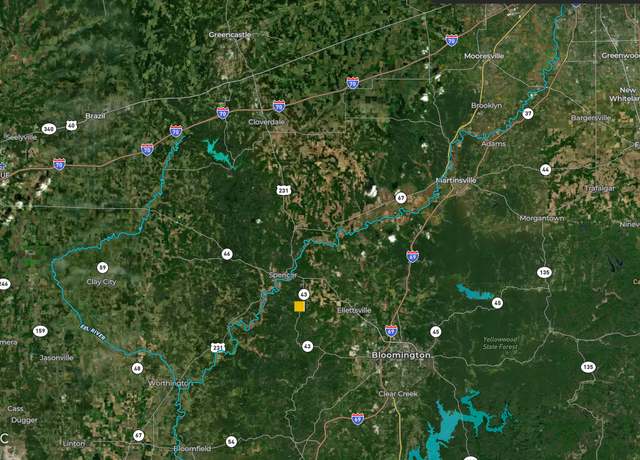Select the Morgantown town label
The image size is (640, 460).
[542, 218]
